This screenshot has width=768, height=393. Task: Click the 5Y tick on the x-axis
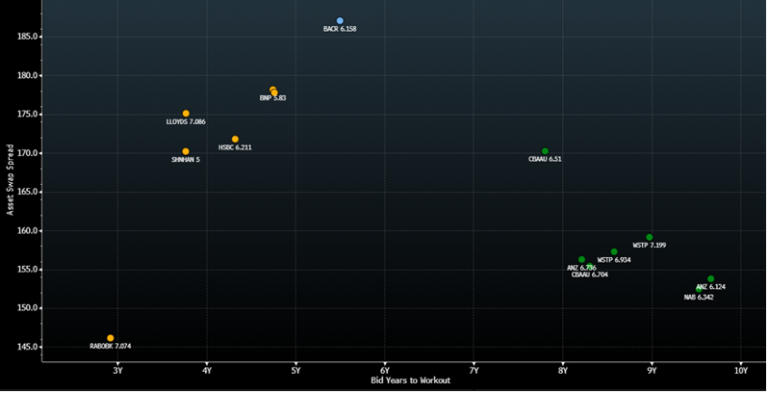[x=296, y=371]
